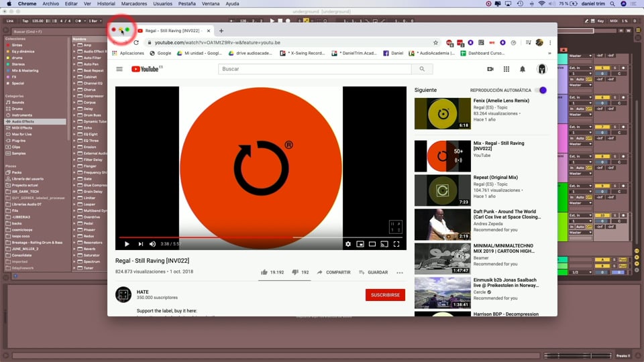Skip to next video in player
Screen dimensions: 644x362
click(x=140, y=244)
